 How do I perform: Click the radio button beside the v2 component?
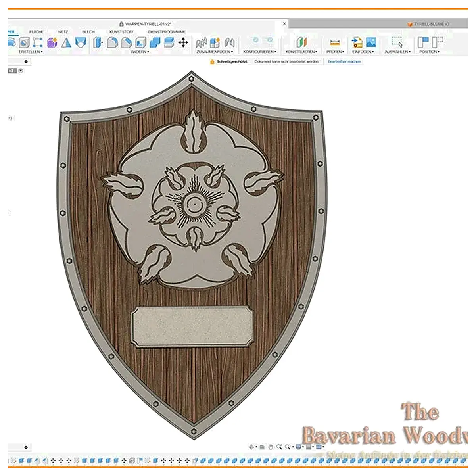(x=21, y=71)
